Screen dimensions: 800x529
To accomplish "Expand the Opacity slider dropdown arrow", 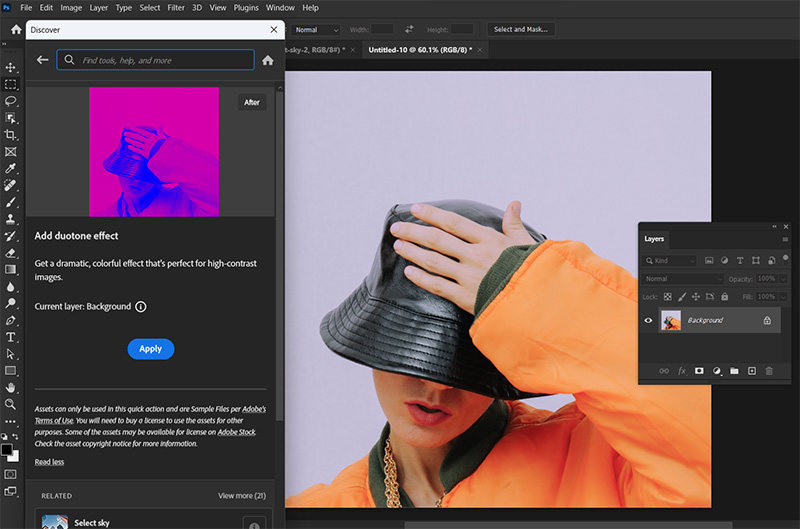I will coord(783,279).
